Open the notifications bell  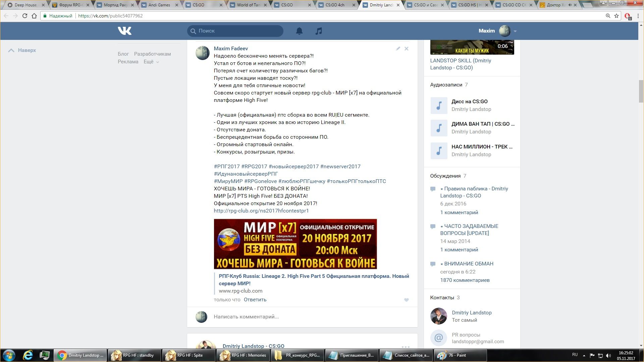(x=299, y=31)
